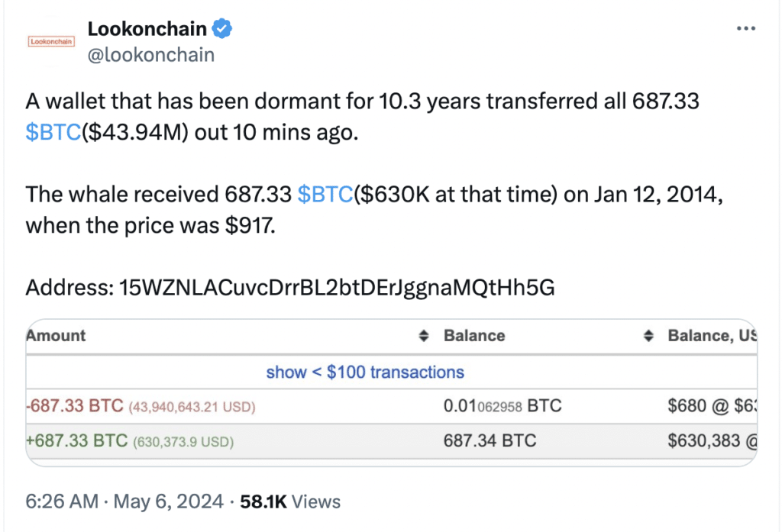Screen dimensions: 782x532
Task: Open the 6:26 AM May 6 timestamp
Action: click(x=125, y=501)
